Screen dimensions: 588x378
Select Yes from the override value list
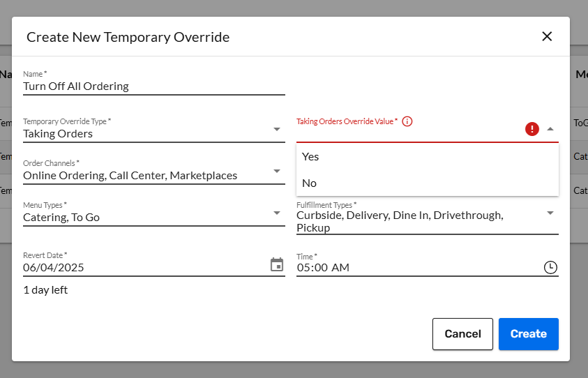coord(428,157)
